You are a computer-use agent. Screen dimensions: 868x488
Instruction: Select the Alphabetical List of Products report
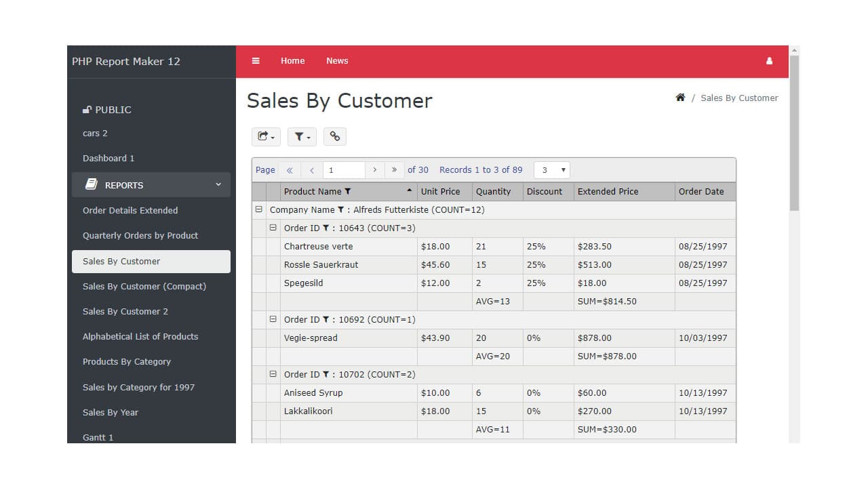[140, 336]
